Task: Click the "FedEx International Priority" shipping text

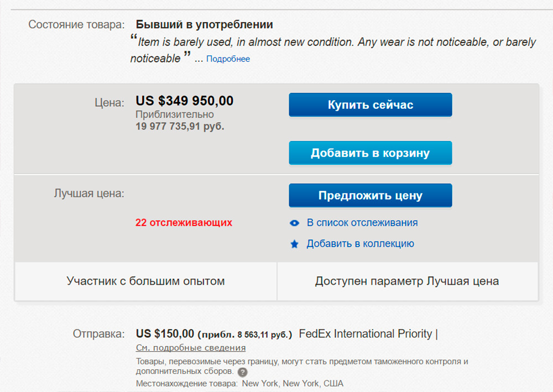Action: click(x=366, y=334)
